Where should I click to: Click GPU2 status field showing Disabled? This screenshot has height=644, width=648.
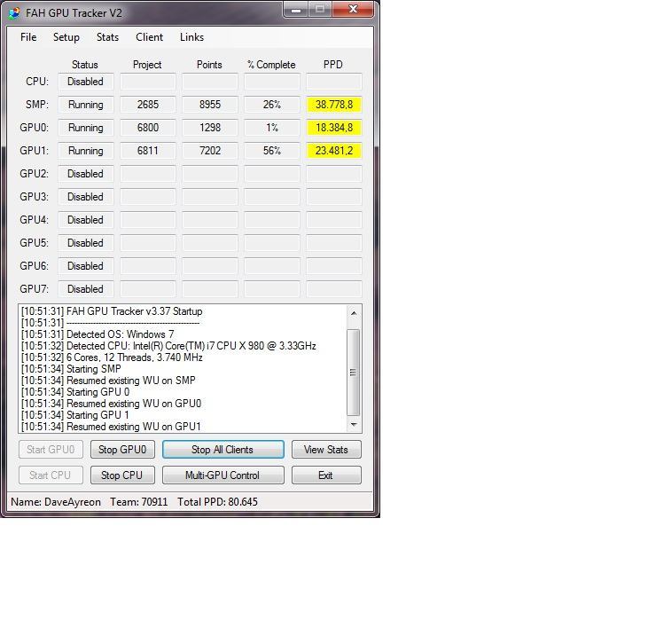coord(86,174)
